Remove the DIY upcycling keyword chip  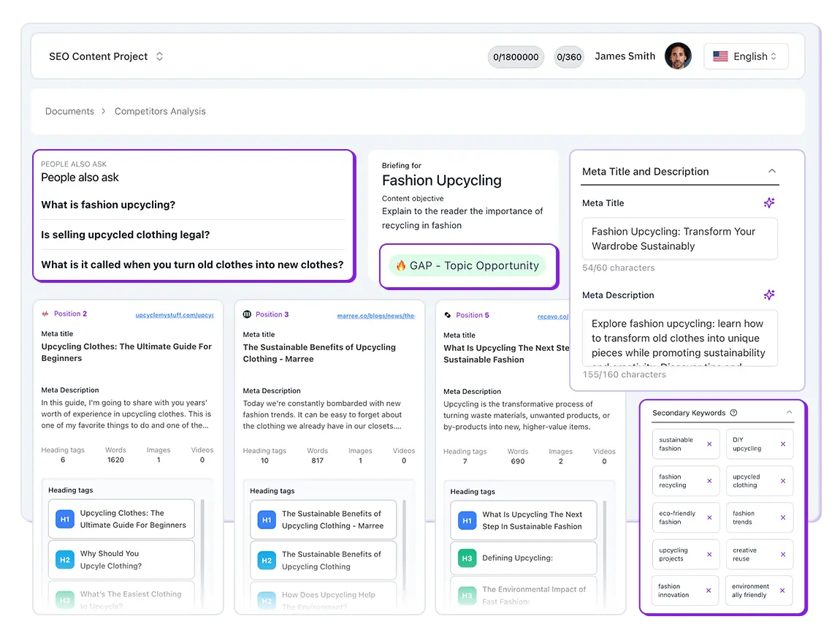click(782, 444)
